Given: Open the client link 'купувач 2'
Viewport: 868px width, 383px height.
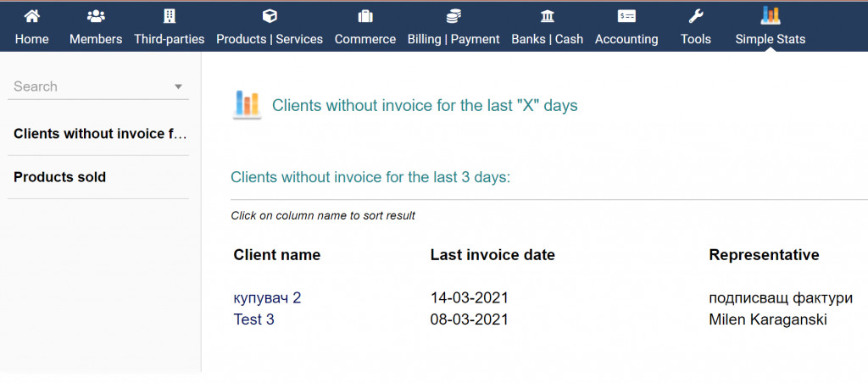Looking at the screenshot, I should point(267,298).
